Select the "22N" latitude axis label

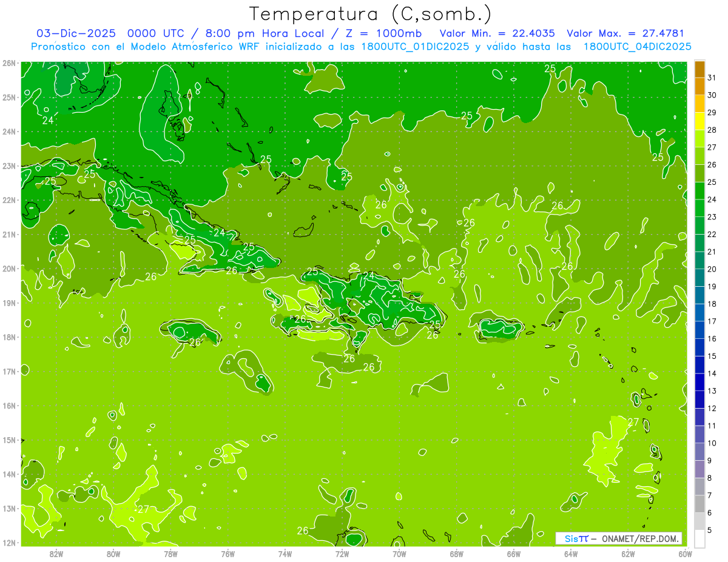tap(9, 200)
